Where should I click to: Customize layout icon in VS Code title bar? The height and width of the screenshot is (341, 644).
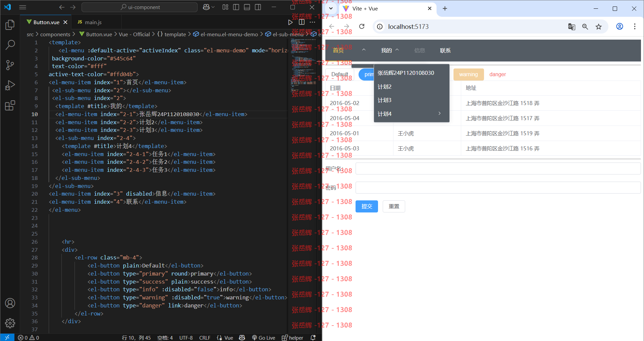(x=225, y=7)
